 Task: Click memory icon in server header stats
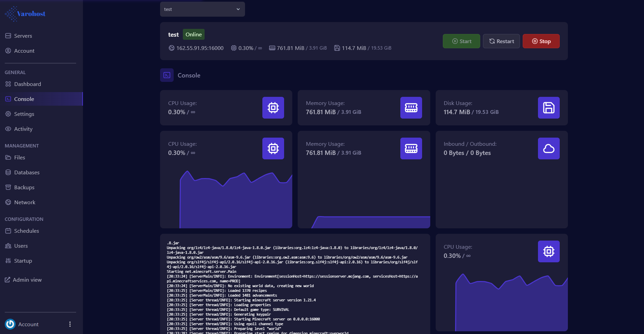(272, 48)
